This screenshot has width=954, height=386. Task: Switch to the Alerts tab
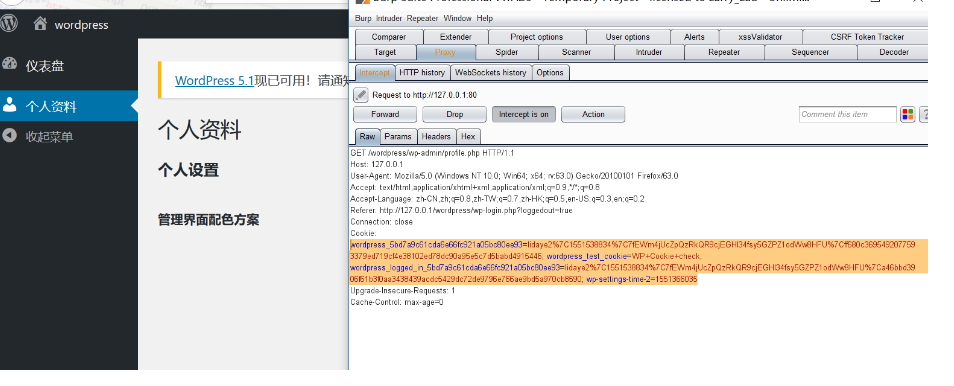point(694,37)
